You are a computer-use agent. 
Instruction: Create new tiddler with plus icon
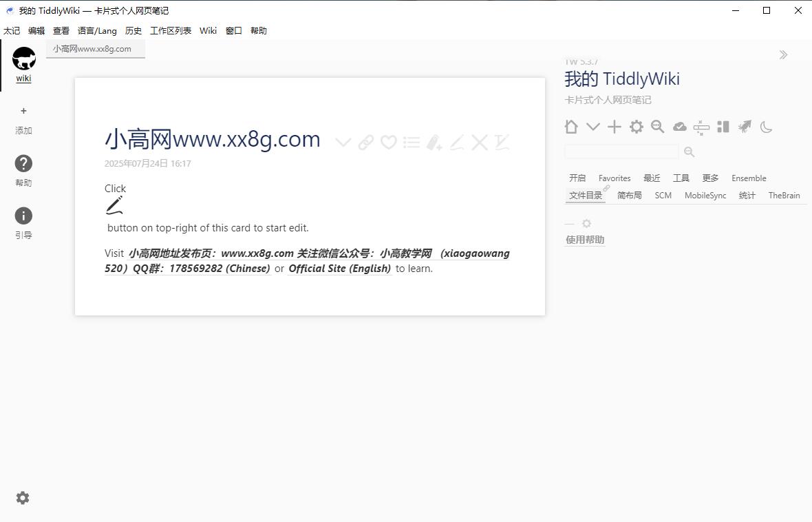point(615,127)
